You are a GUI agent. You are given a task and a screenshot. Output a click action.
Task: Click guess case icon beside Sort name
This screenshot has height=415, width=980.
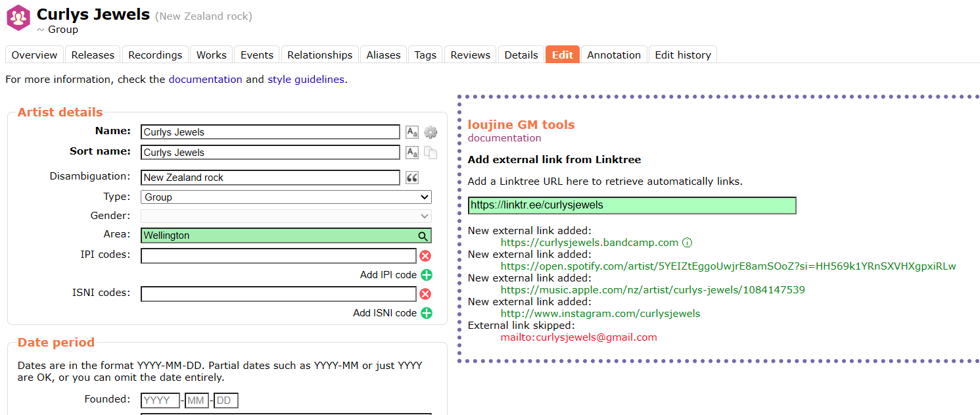(412, 153)
